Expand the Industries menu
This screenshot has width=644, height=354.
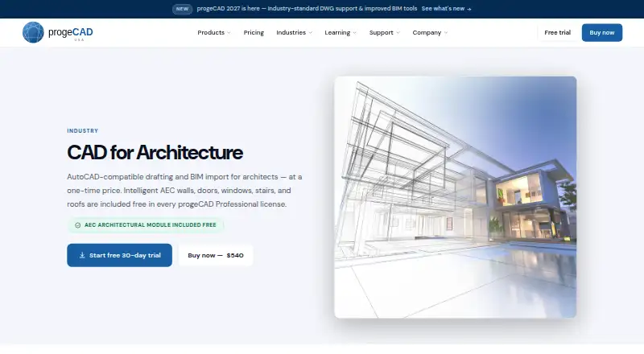point(294,32)
